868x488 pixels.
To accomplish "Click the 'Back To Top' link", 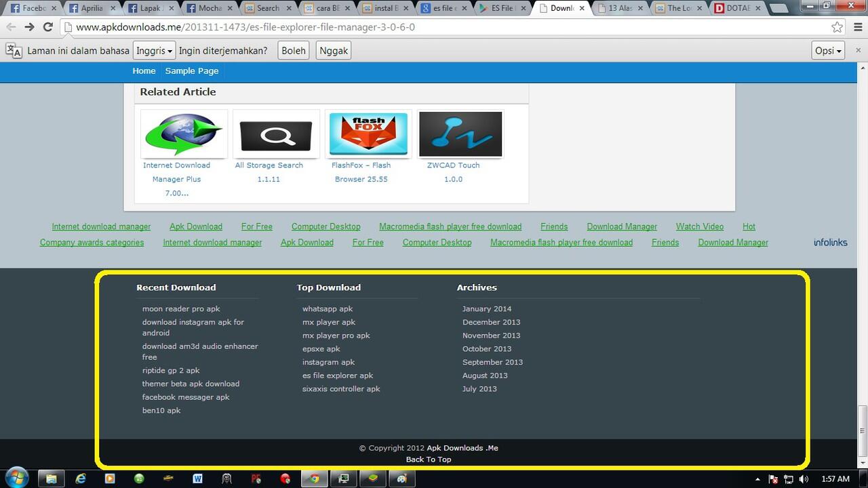I will coord(429,460).
